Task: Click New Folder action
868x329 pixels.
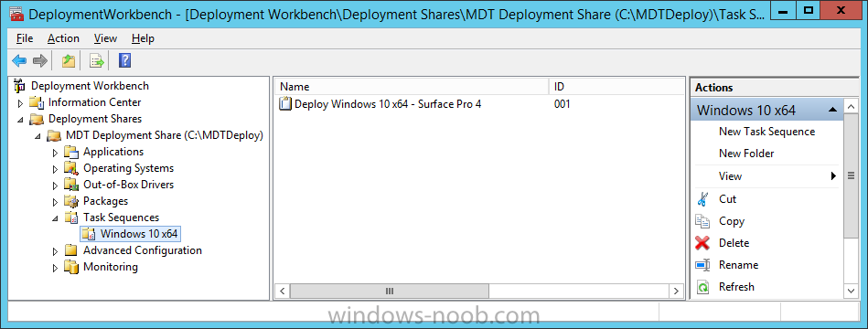Action: [746, 154]
